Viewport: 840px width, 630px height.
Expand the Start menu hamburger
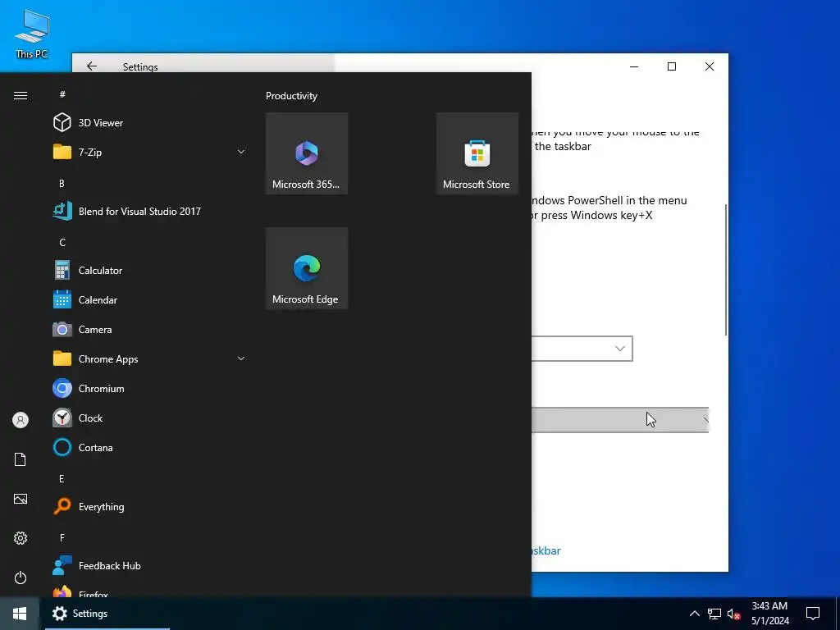21,95
